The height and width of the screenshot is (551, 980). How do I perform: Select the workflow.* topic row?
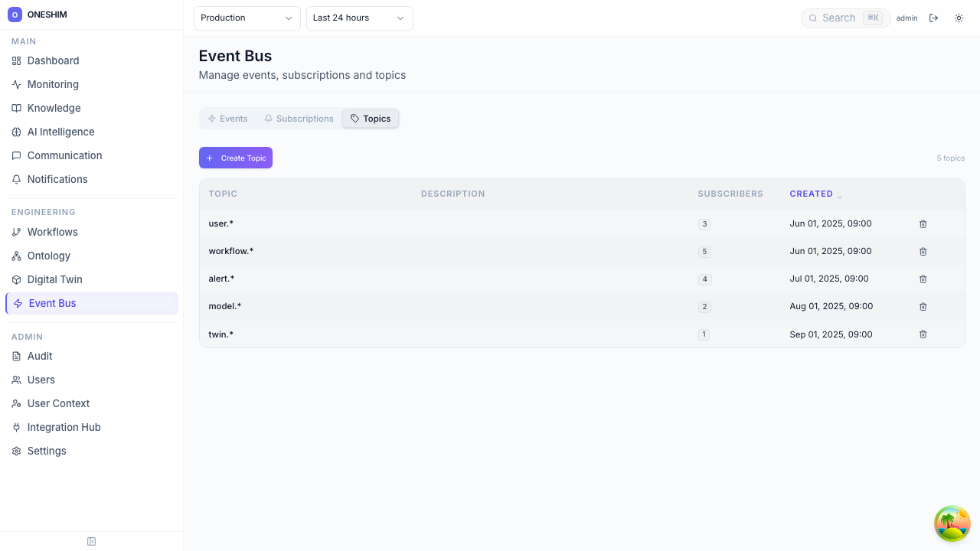(x=231, y=251)
